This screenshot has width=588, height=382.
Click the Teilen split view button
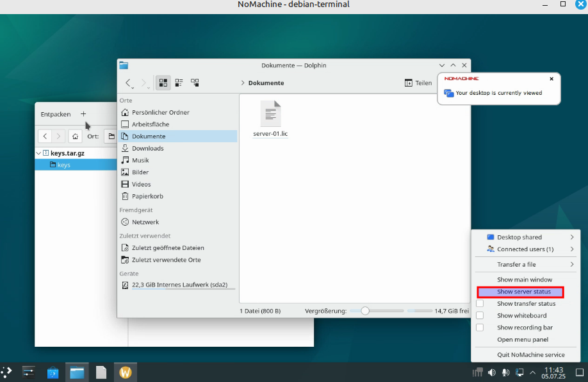point(418,83)
